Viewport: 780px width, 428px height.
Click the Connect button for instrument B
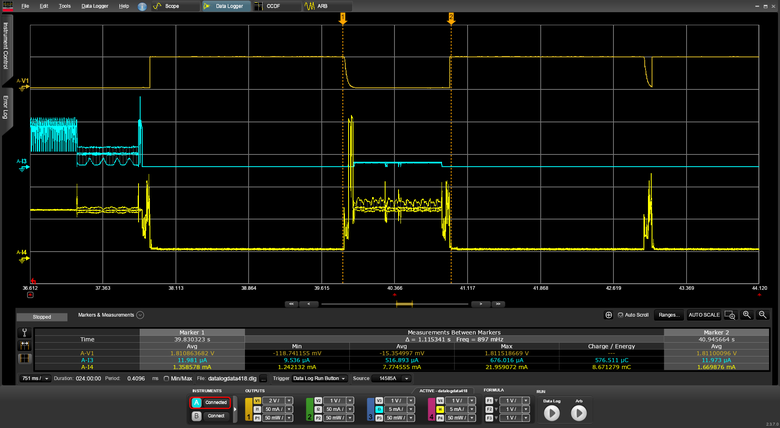click(216, 416)
